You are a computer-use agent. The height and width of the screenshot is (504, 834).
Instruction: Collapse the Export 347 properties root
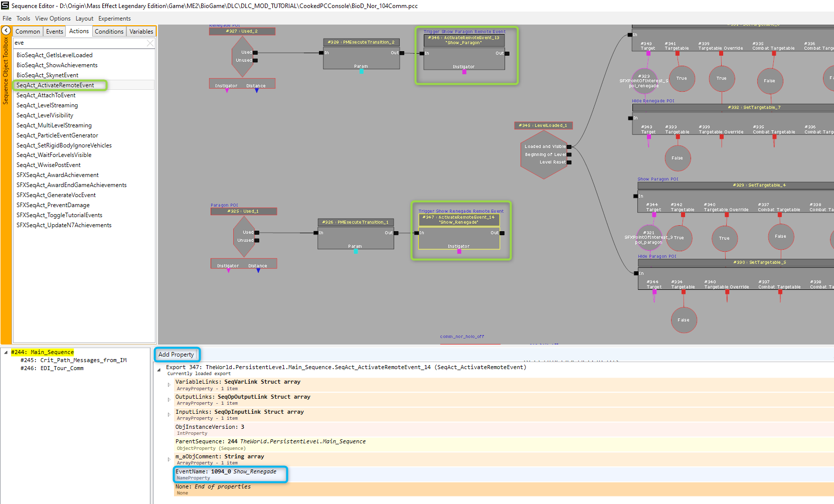159,370
